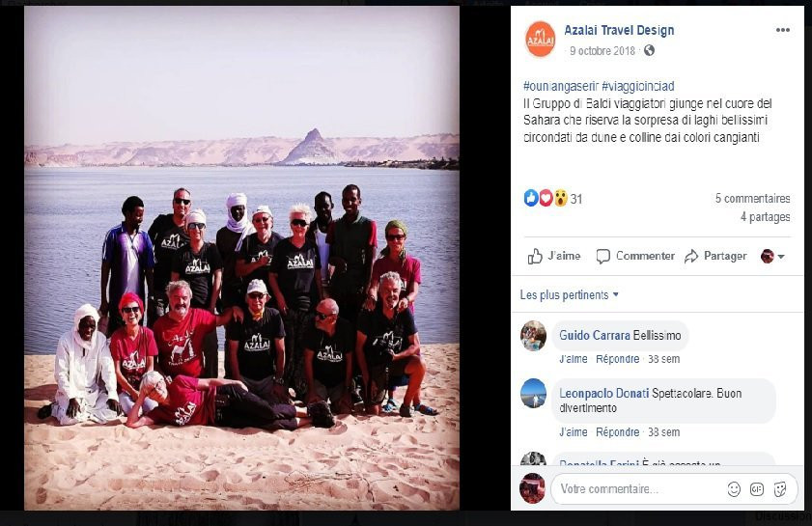Open the three-dot post options menu
Image resolution: width=812 pixels, height=526 pixels.
782,30
